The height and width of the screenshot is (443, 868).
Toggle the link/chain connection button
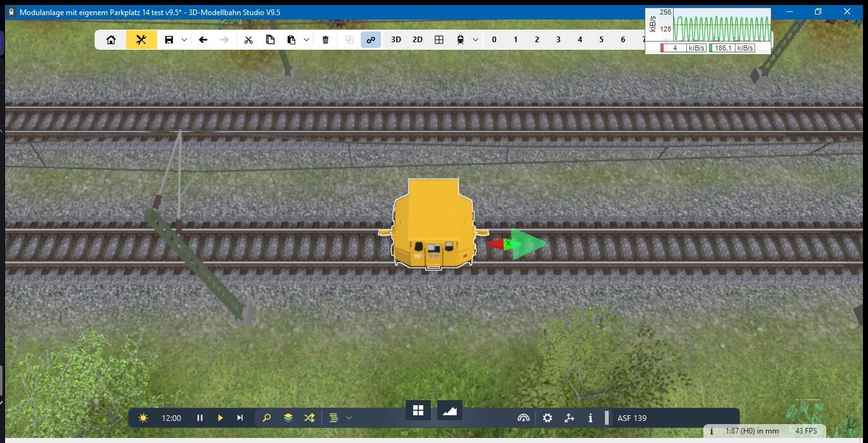click(371, 40)
